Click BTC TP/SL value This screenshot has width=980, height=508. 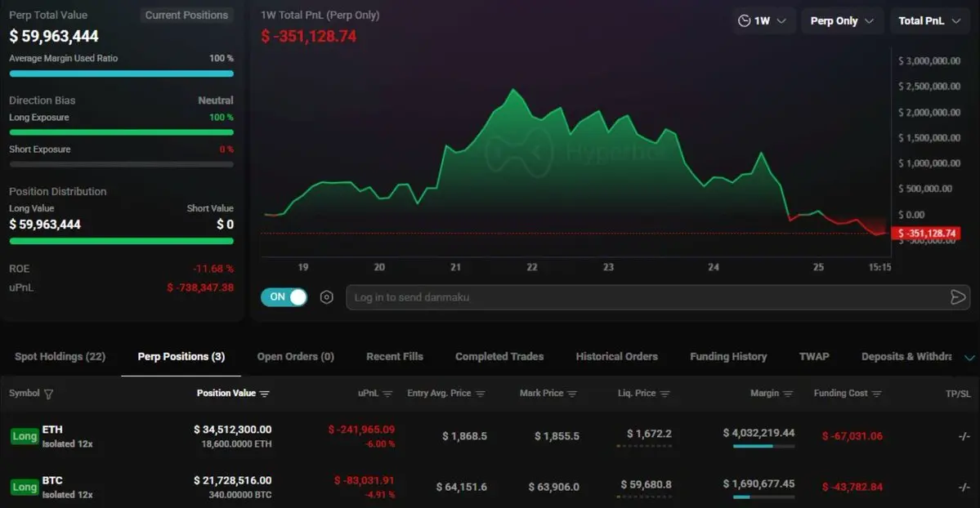(964, 487)
